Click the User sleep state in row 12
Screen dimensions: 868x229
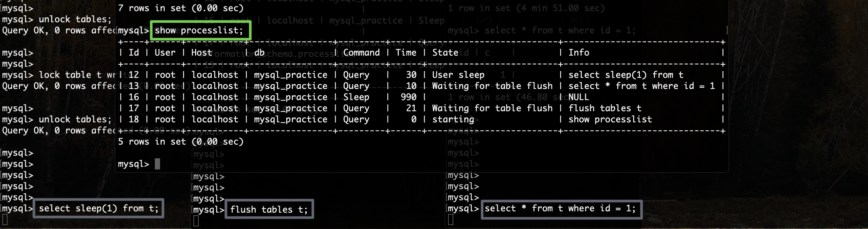click(458, 75)
